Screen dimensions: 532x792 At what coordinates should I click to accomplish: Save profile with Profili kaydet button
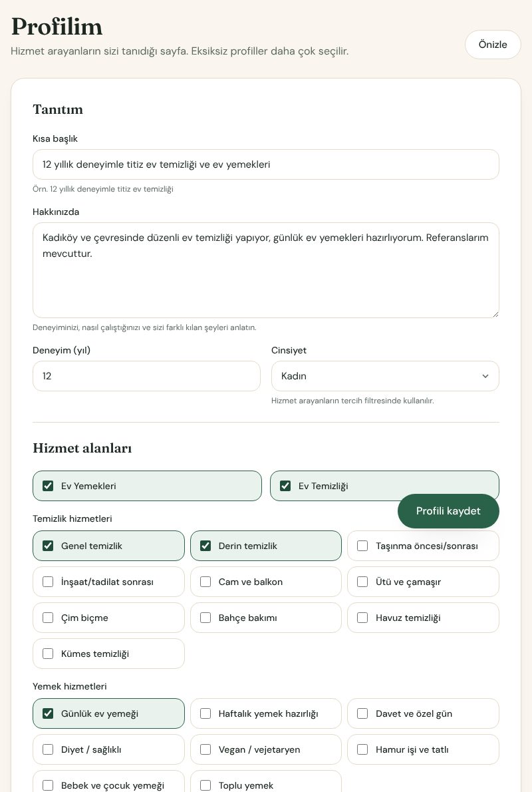coord(448,511)
